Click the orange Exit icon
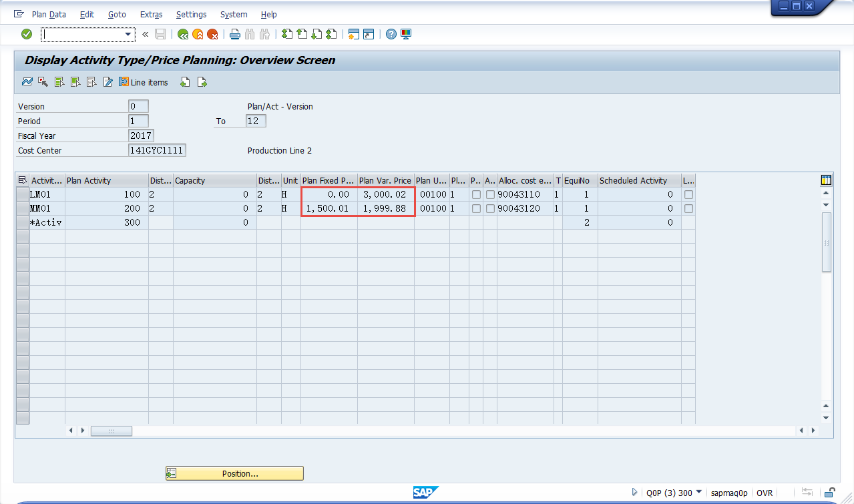The image size is (854, 504). (198, 34)
